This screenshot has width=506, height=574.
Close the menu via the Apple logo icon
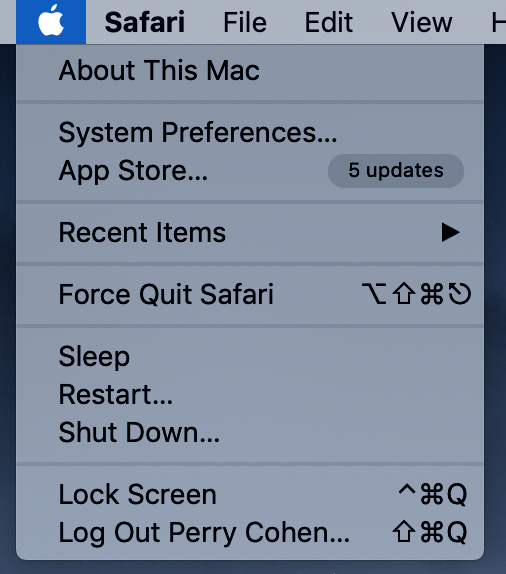[51, 22]
